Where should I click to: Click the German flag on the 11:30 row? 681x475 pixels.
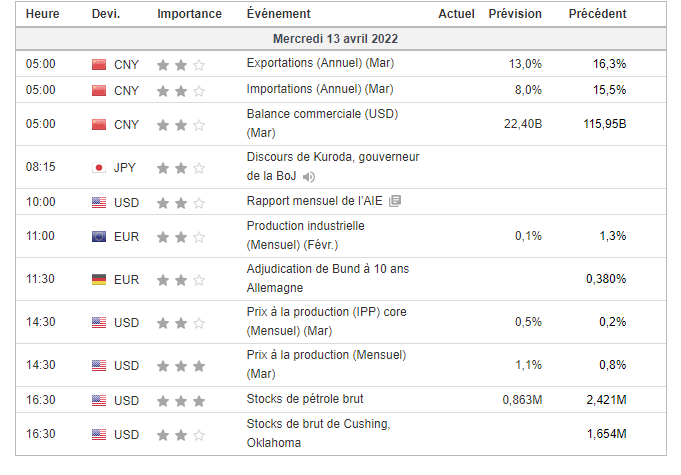tap(98, 280)
